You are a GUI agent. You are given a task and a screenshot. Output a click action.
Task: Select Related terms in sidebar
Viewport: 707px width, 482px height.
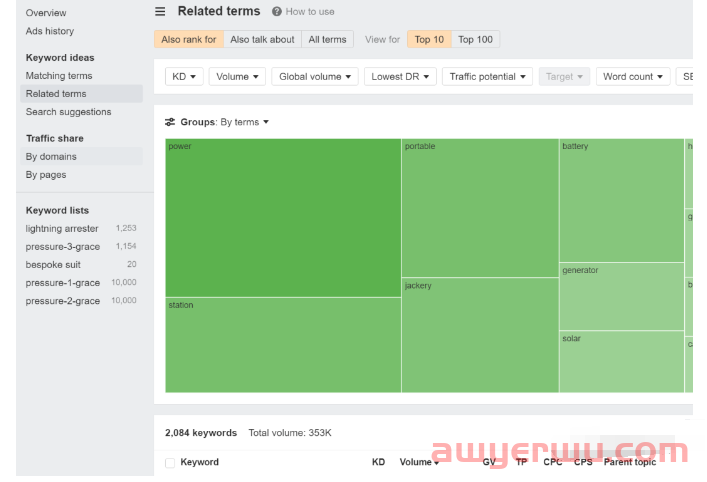pyautogui.click(x=82, y=94)
